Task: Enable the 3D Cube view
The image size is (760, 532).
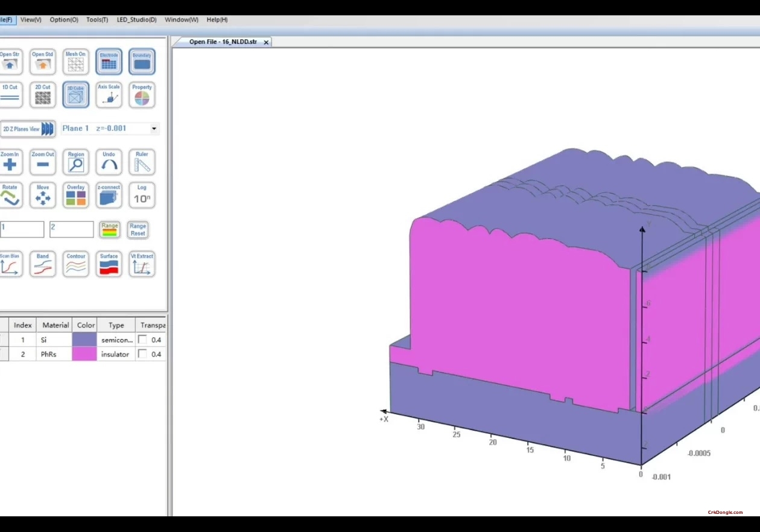Action: coord(75,95)
